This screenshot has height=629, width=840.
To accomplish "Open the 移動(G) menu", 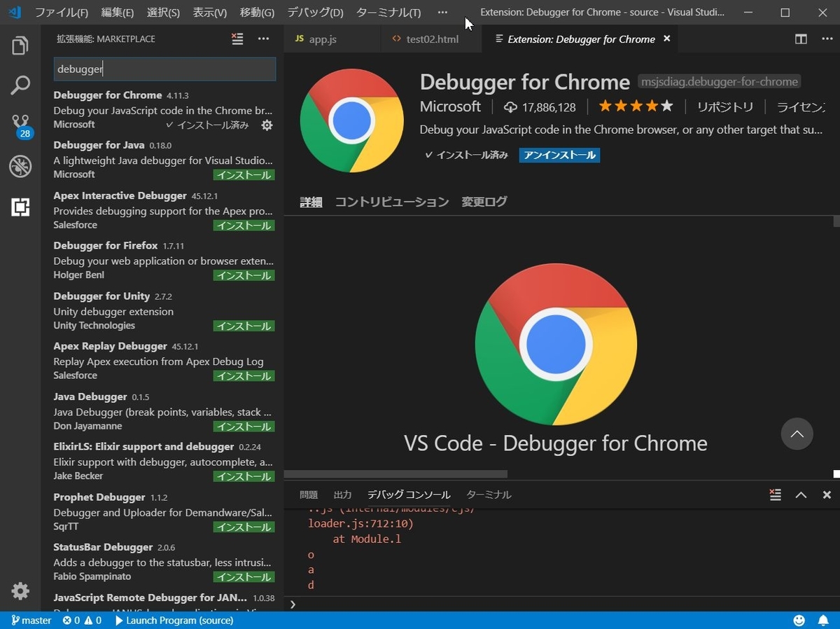I will click(x=257, y=13).
